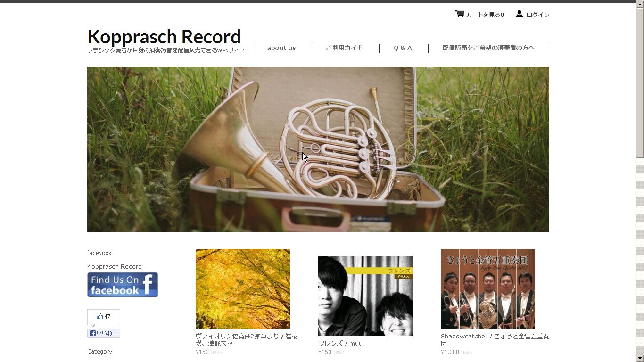Open the フレンズ muu album cover
Viewport: 644px width, 362px height.
point(365,296)
